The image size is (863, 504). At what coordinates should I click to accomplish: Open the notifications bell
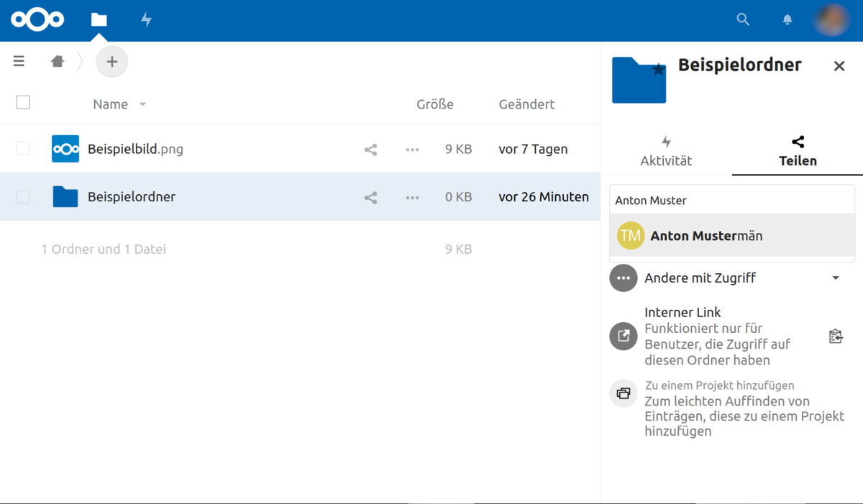point(787,20)
